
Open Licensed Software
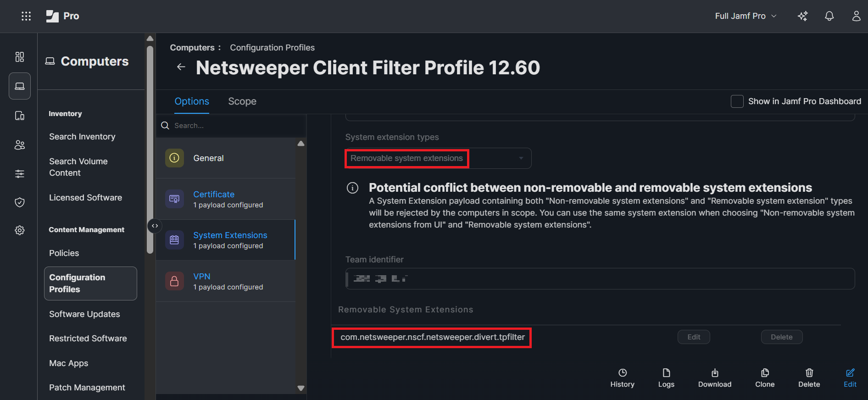click(x=86, y=198)
